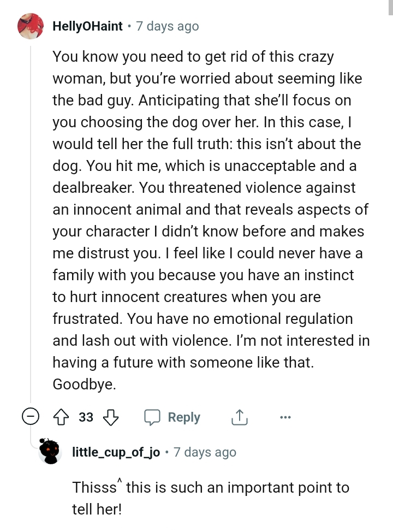Collapse the reply thread using minus button
Screen dimensions: 393x532
[x=31, y=416]
